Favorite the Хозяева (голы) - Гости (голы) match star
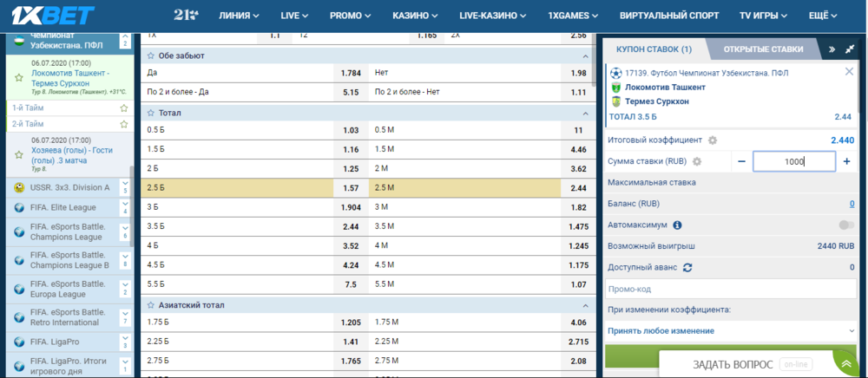The width and height of the screenshot is (868, 378). pyautogui.click(x=19, y=154)
